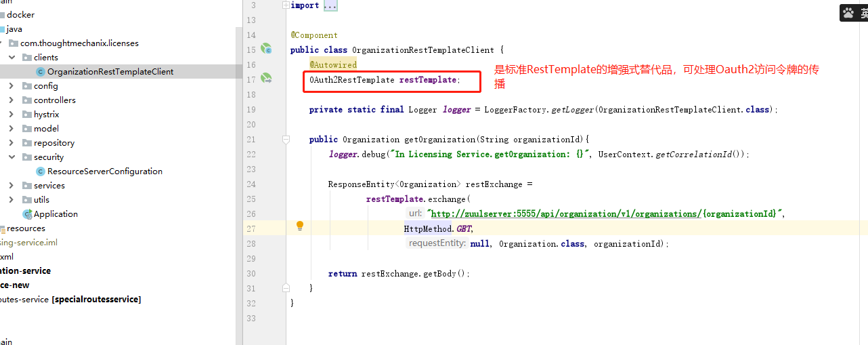Collapse the clients package
The height and width of the screenshot is (345, 868).
click(x=12, y=58)
